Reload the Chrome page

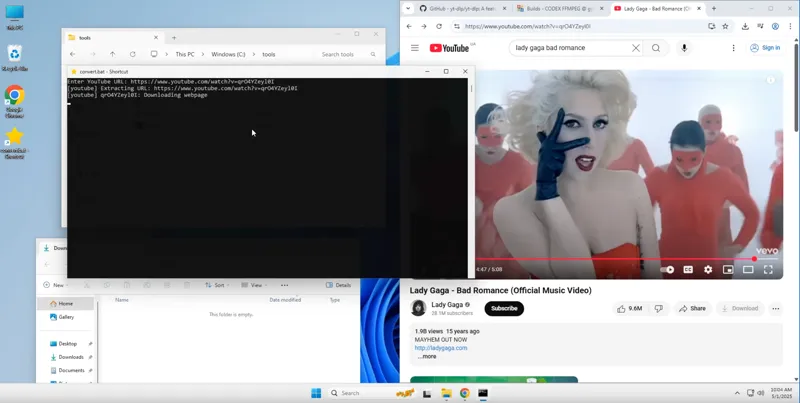tap(439, 26)
